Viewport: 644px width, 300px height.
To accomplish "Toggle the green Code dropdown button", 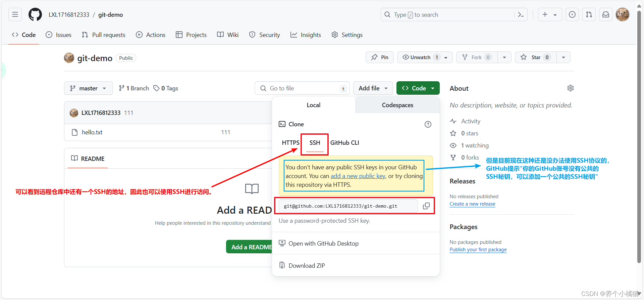I will 418,88.
